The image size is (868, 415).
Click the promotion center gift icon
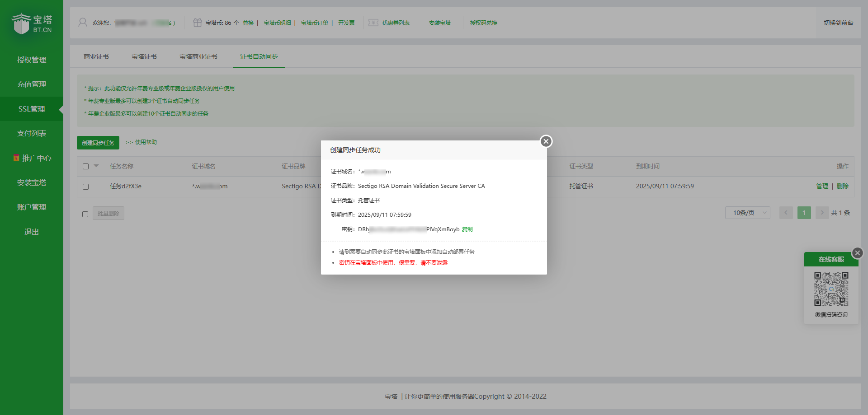point(16,158)
